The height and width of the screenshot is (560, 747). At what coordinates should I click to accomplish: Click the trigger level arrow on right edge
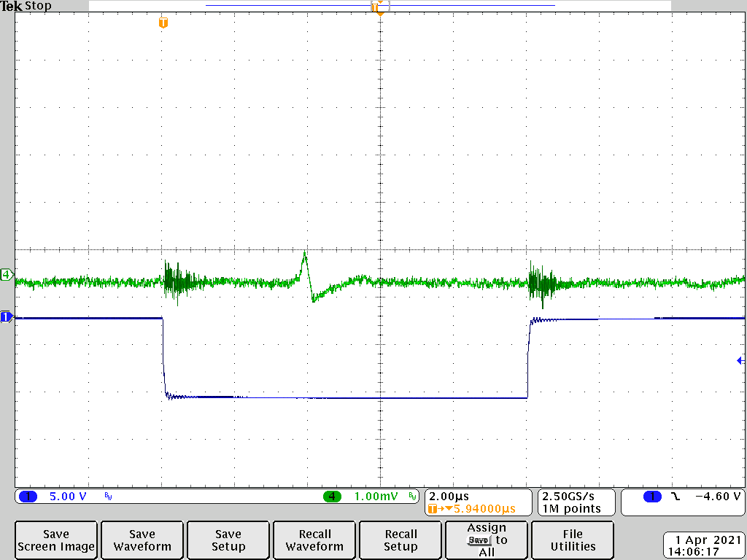click(x=740, y=360)
